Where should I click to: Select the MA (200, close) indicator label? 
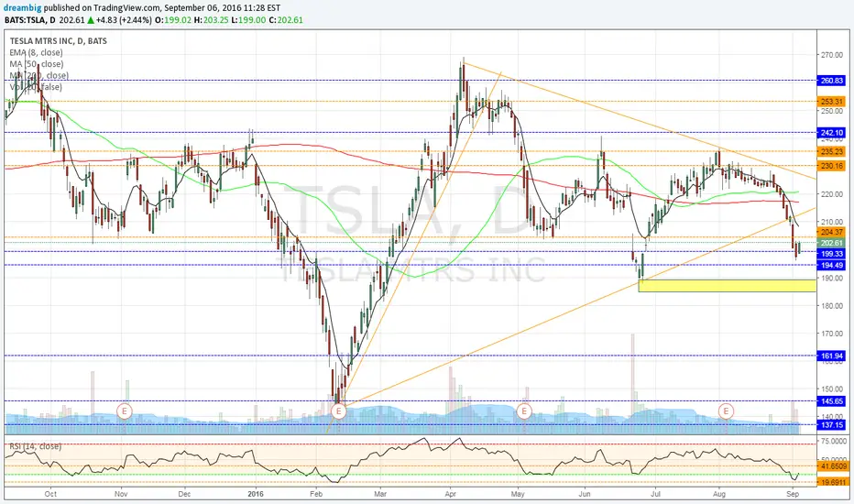pos(38,75)
